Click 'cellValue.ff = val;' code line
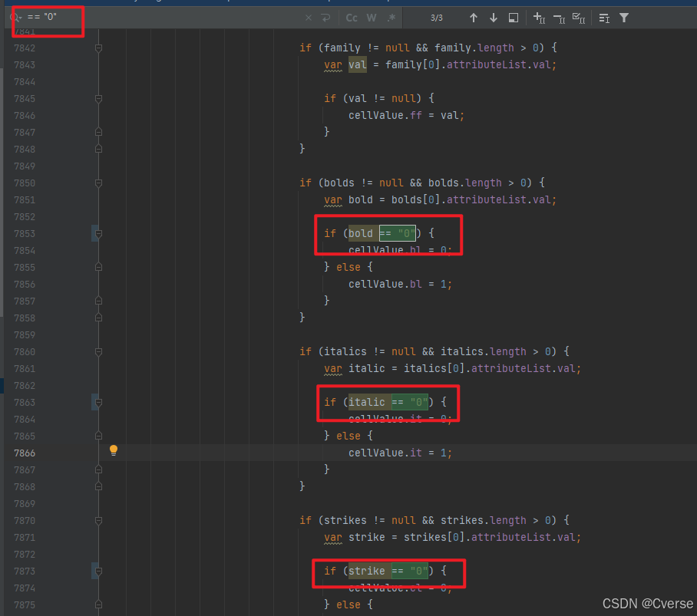The height and width of the screenshot is (616, 697). tap(406, 116)
